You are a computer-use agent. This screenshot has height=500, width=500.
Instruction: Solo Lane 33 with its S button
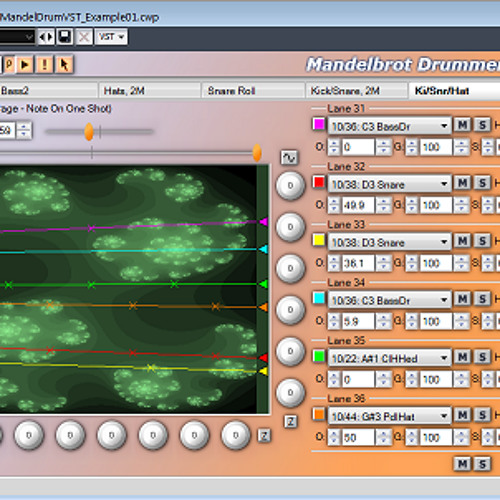coord(482,241)
